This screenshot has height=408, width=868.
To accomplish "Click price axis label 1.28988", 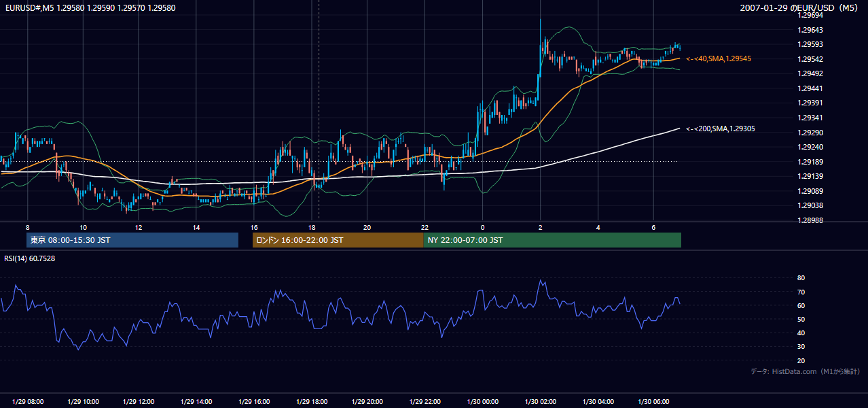I will [x=811, y=220].
